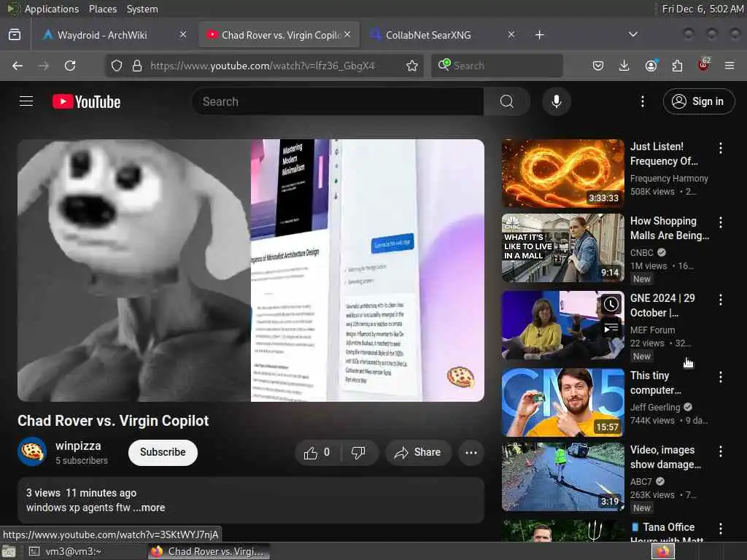Open the Places menu
Screen dimensions: 747x560
point(102,9)
